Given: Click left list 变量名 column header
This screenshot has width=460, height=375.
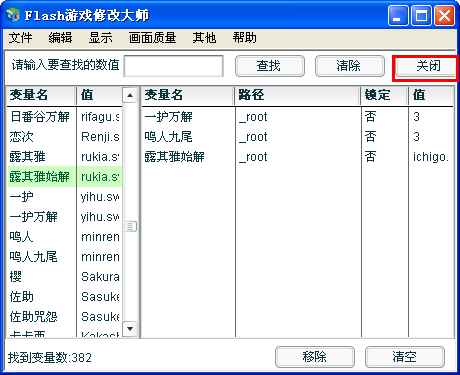Looking at the screenshot, I should [41, 96].
